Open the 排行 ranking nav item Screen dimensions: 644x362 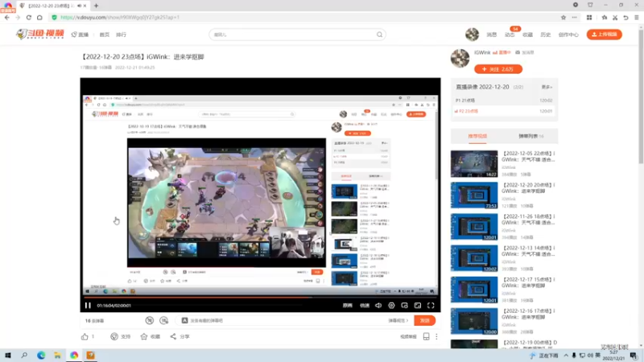[122, 35]
